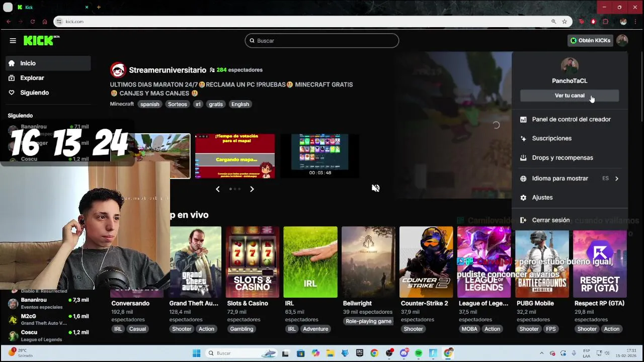This screenshot has height=362, width=644.
Task: Select the countdown timer stream thumbnail
Action: point(320,156)
